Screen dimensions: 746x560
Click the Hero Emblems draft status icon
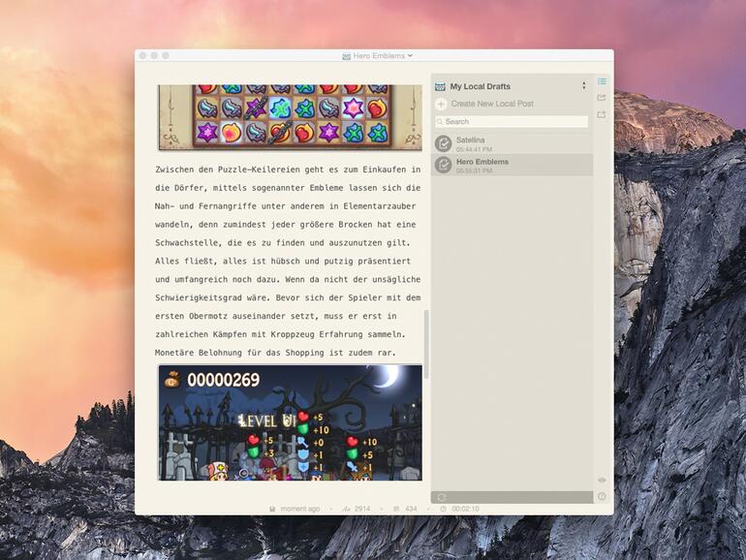(x=444, y=165)
